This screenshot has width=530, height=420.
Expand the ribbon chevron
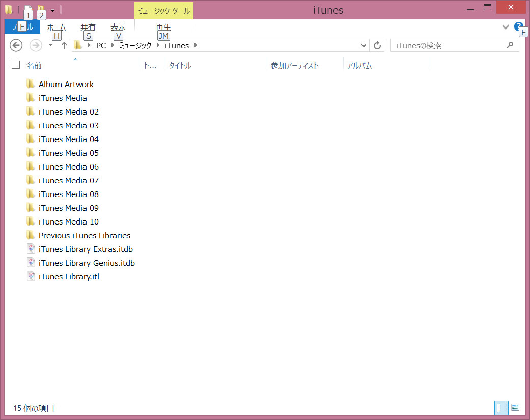coord(506,27)
